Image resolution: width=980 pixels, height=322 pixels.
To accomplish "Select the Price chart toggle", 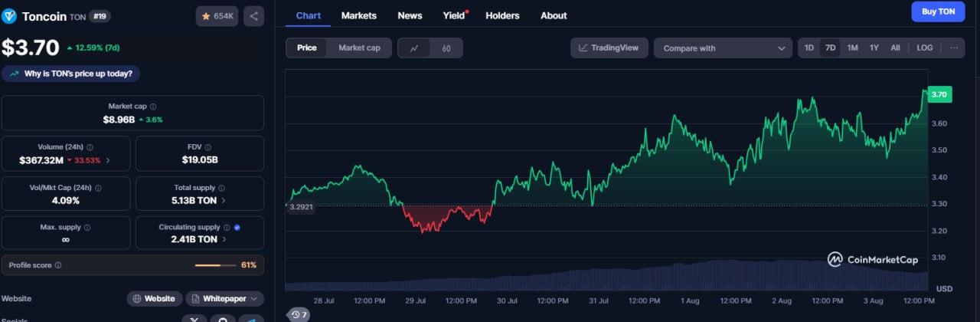I will [x=307, y=48].
